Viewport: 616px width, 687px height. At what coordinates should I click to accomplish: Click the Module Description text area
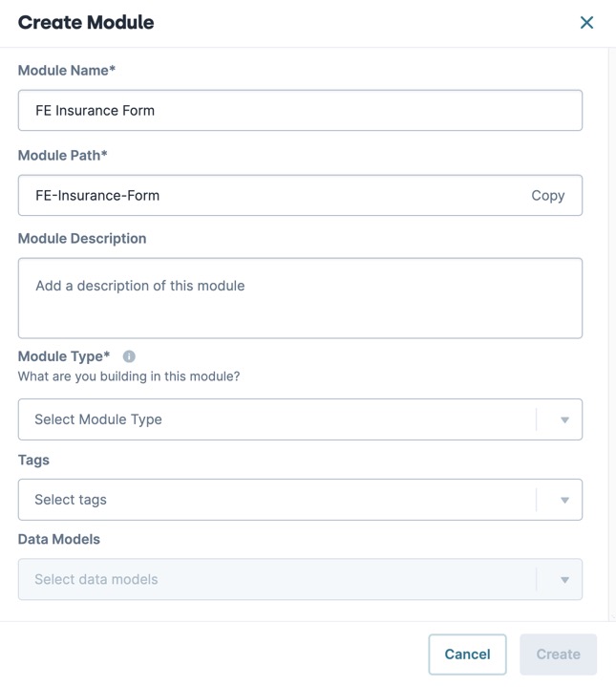(x=300, y=298)
